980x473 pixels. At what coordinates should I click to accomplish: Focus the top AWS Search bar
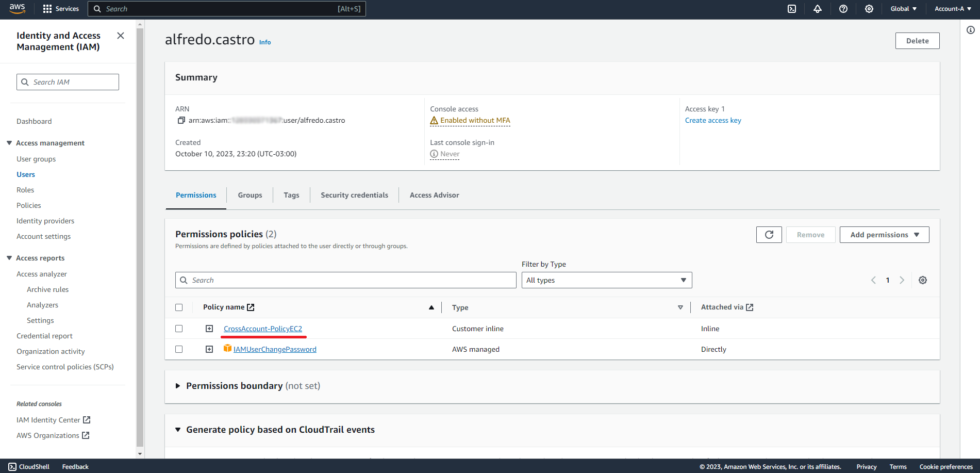(x=227, y=9)
